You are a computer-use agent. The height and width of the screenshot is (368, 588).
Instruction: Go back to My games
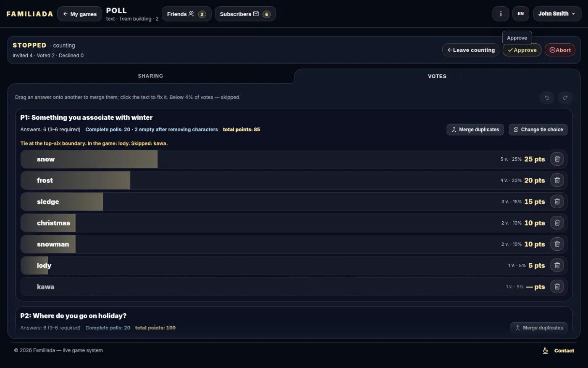click(x=79, y=14)
